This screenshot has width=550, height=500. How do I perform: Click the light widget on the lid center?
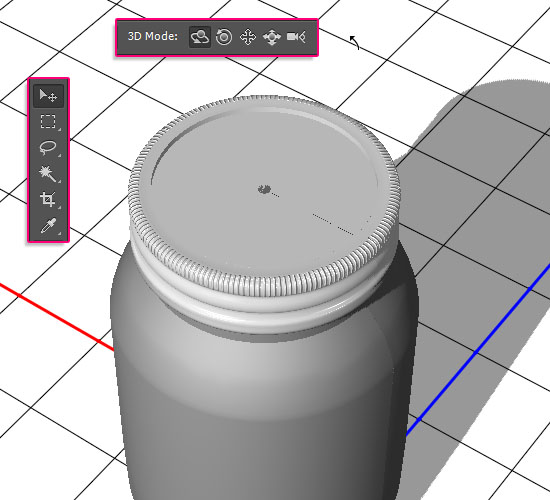(x=264, y=189)
